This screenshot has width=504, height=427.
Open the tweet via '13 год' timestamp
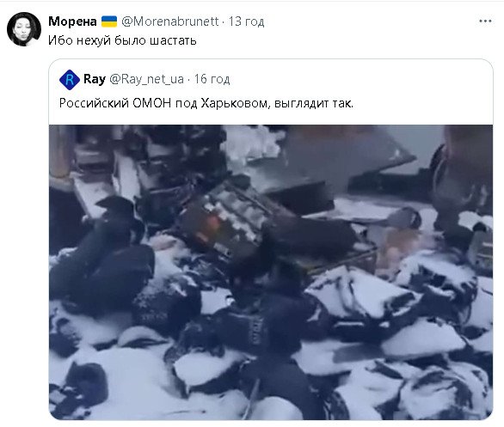point(246,21)
